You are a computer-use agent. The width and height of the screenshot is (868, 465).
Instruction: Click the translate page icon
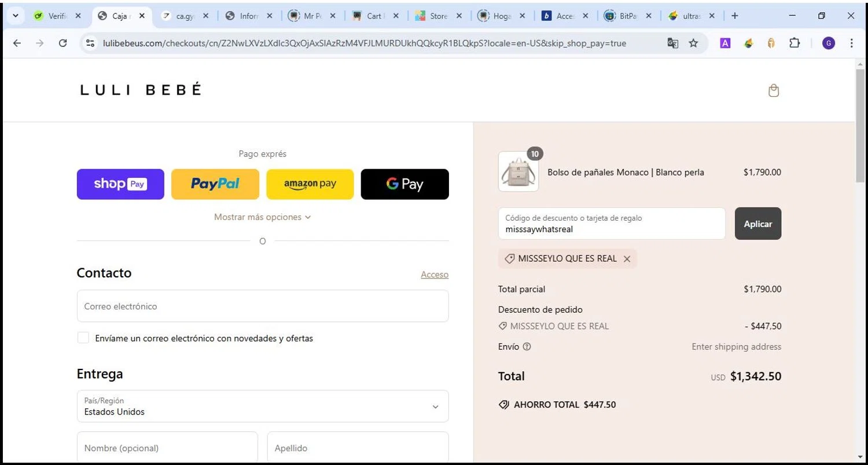point(672,43)
